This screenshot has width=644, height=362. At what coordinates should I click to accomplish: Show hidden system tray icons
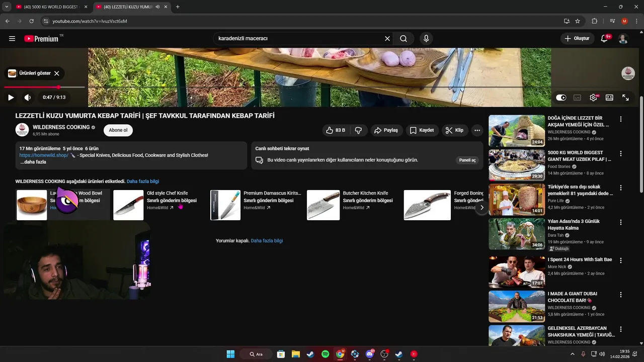point(572,354)
